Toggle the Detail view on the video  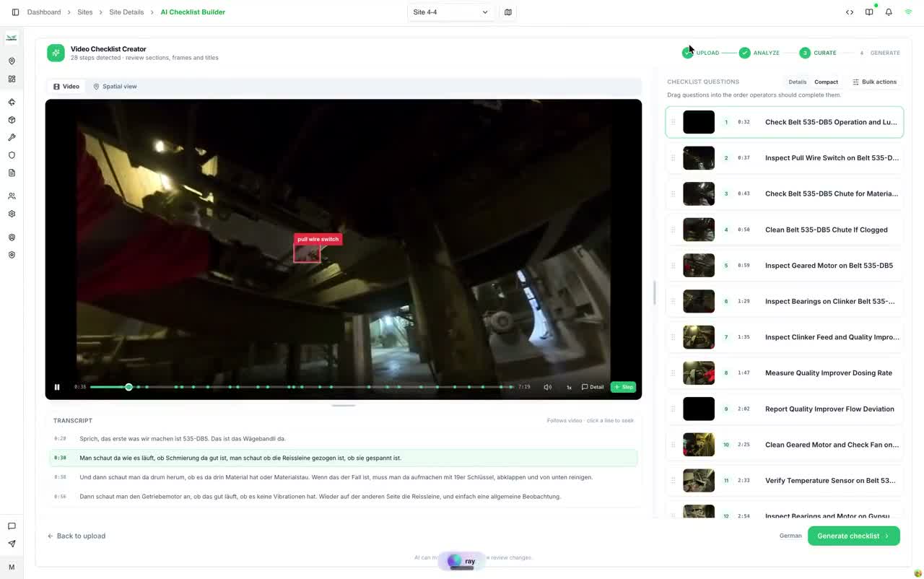[x=593, y=387]
